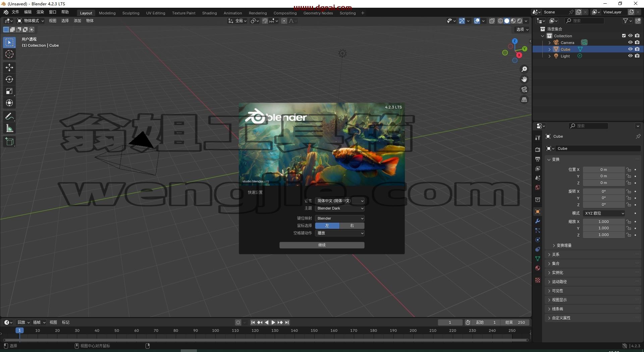The width and height of the screenshot is (644, 352).
Task: Open the Physics properties tab icon
Action: 538,240
